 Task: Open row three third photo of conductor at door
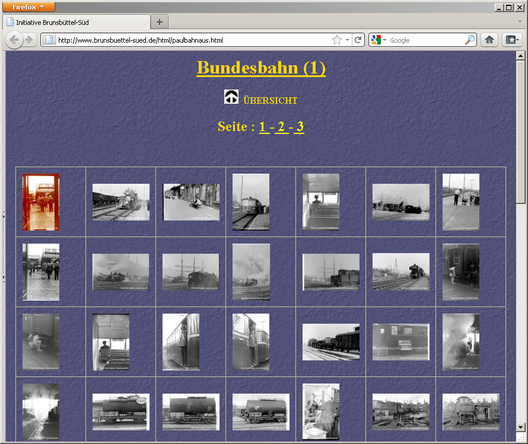pyautogui.click(x=181, y=342)
